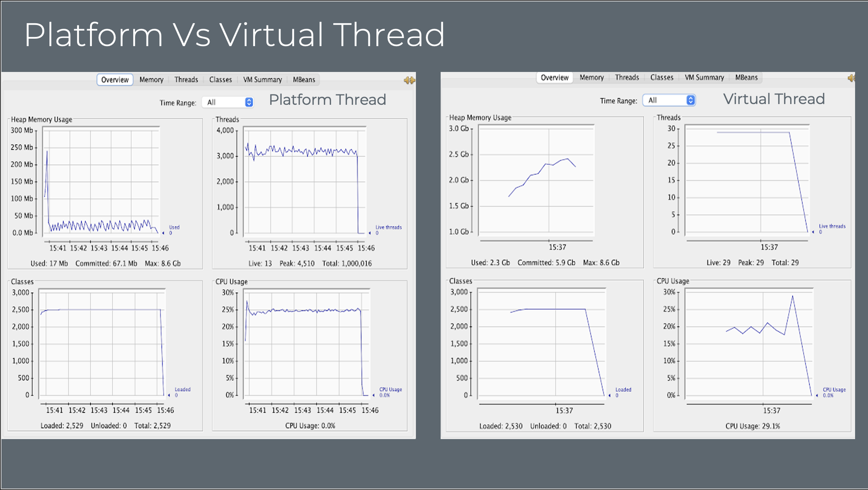Click Used legend marker in Platform Heap chart
The height and width of the screenshot is (490, 868).
pos(163,233)
